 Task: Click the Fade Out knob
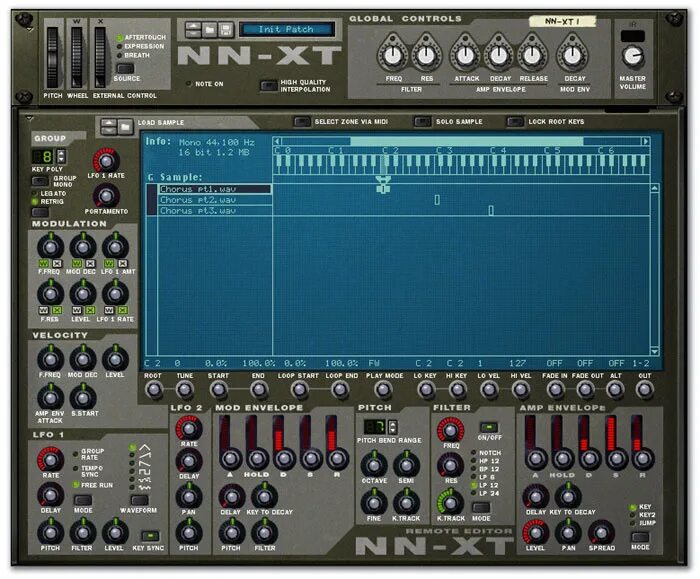click(x=585, y=390)
